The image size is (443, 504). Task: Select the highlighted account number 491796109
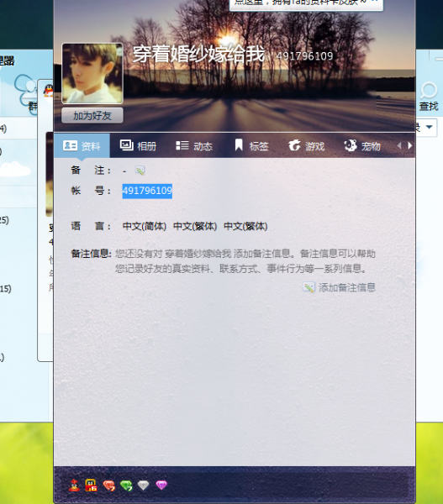point(147,191)
